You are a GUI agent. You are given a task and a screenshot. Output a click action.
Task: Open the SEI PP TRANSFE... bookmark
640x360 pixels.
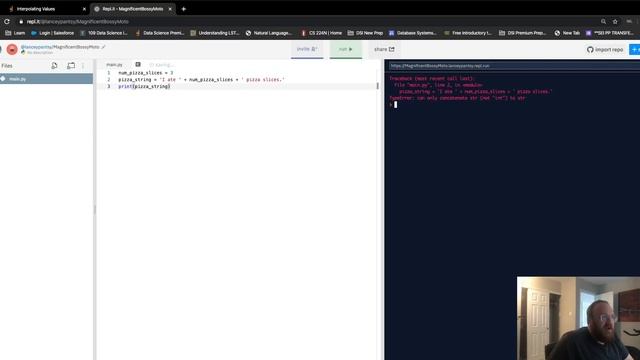[610, 33]
